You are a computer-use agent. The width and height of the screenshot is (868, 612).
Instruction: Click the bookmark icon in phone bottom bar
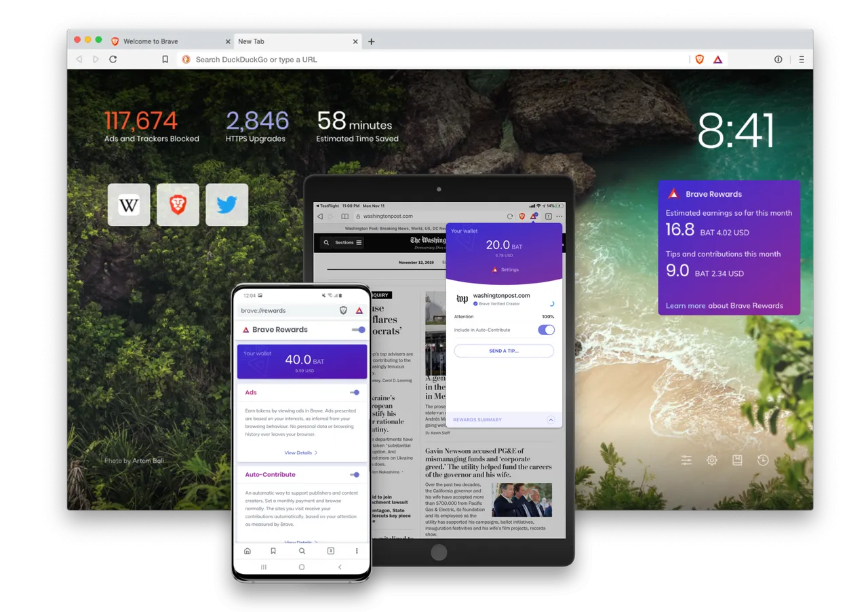(x=273, y=551)
